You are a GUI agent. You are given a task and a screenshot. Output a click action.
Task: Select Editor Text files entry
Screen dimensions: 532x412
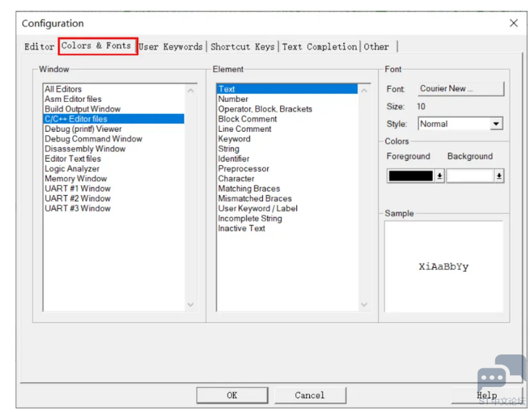click(x=114, y=158)
